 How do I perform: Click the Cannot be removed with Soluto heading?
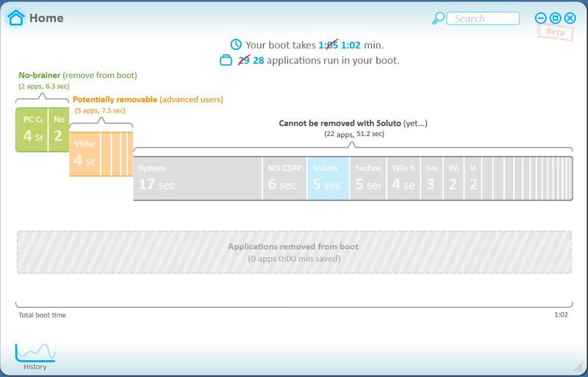[354, 123]
